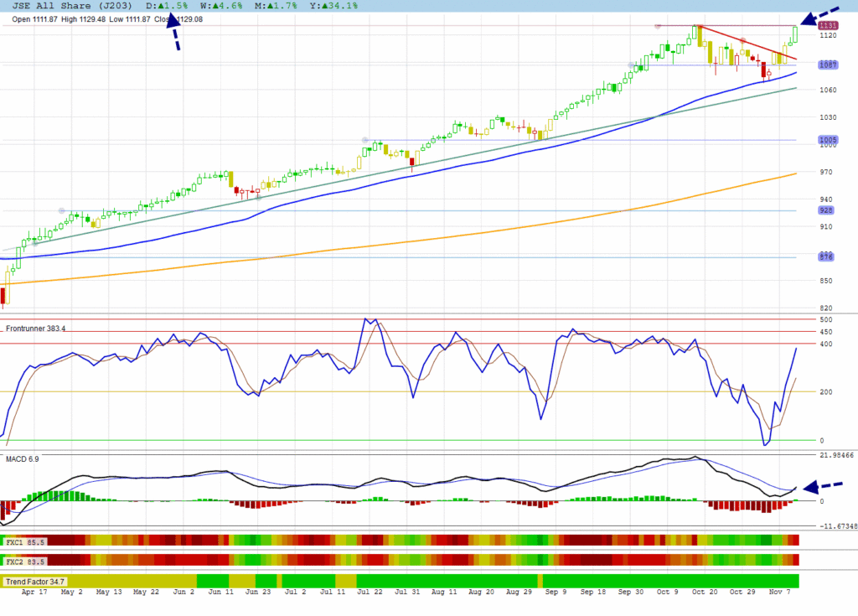Click the pivot dot on the 928 level
This screenshot has width=858, height=616.
[x=61, y=210]
